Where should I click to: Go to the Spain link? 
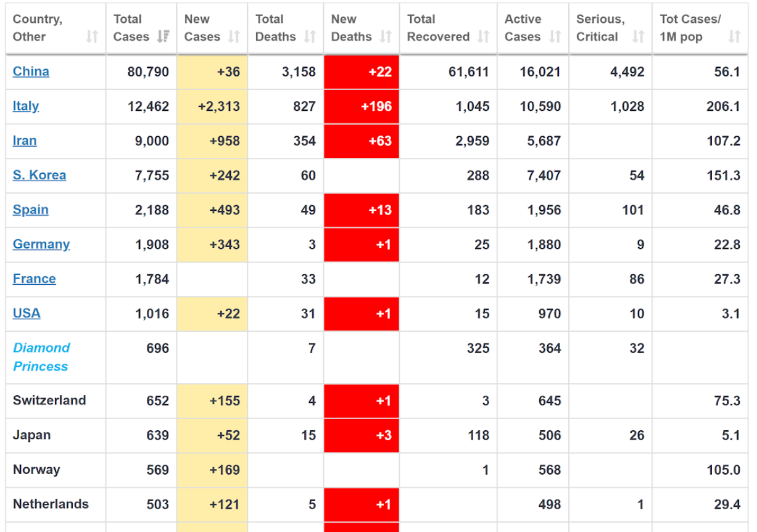(x=31, y=210)
